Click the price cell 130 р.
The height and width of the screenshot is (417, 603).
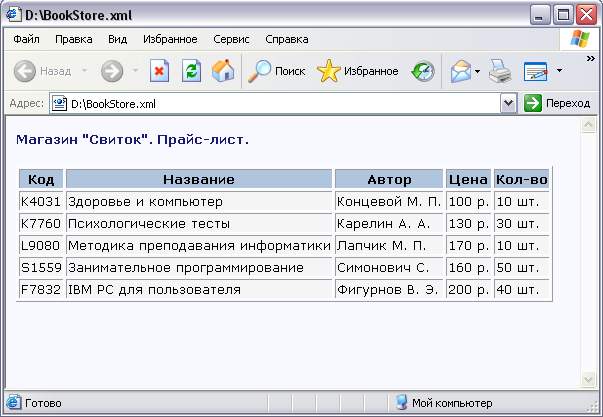468,224
